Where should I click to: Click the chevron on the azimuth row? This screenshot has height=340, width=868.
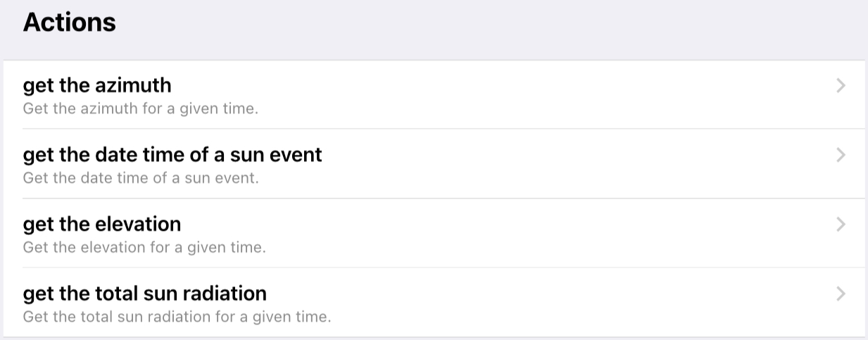(x=840, y=86)
